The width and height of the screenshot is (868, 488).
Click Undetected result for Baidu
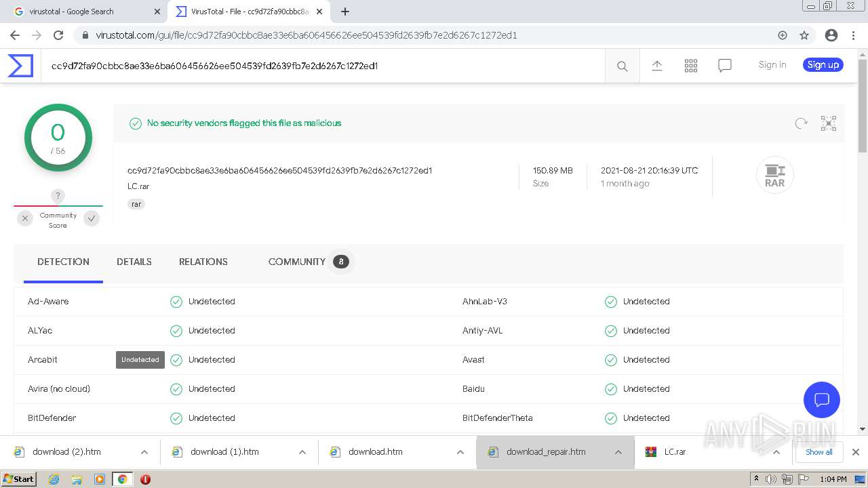click(646, 389)
